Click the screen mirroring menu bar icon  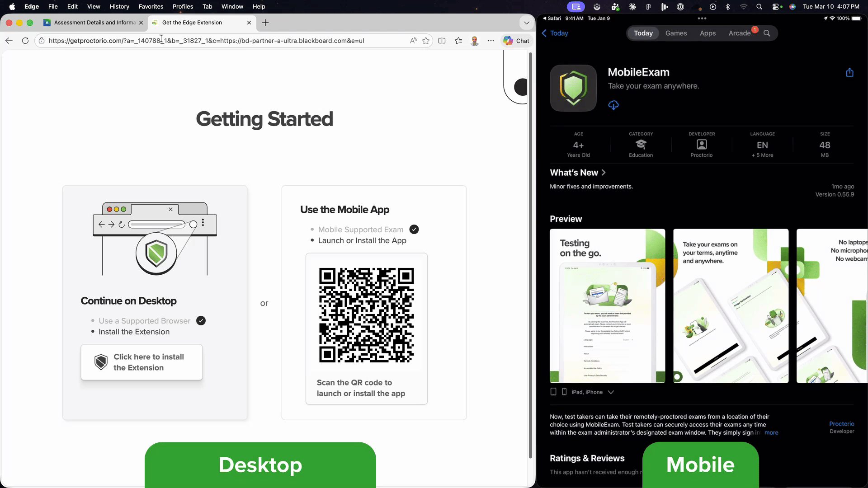pos(576,7)
